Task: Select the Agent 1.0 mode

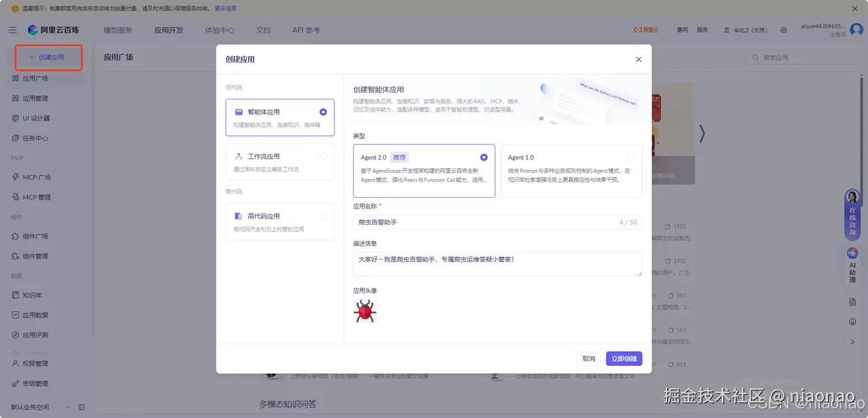Action: point(570,169)
